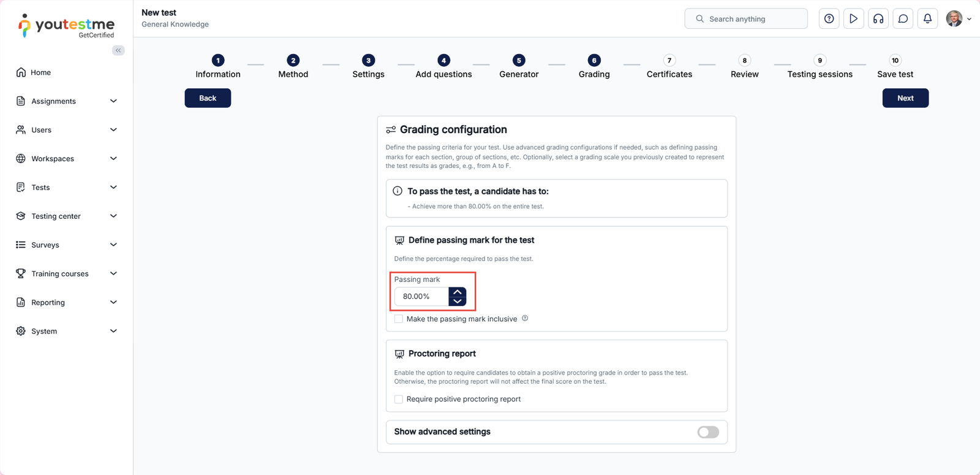
Task: Click the help question mark icon
Action: point(829,19)
